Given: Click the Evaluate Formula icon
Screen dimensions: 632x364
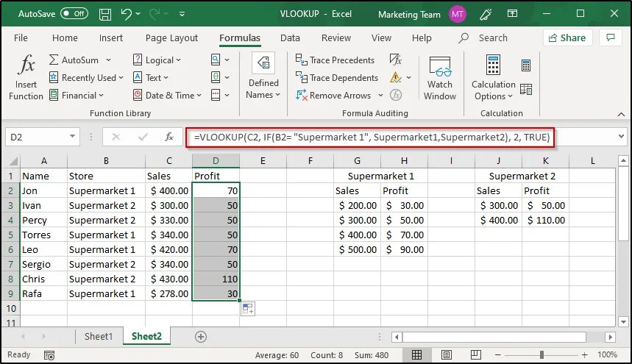Looking at the screenshot, I should click(x=396, y=95).
